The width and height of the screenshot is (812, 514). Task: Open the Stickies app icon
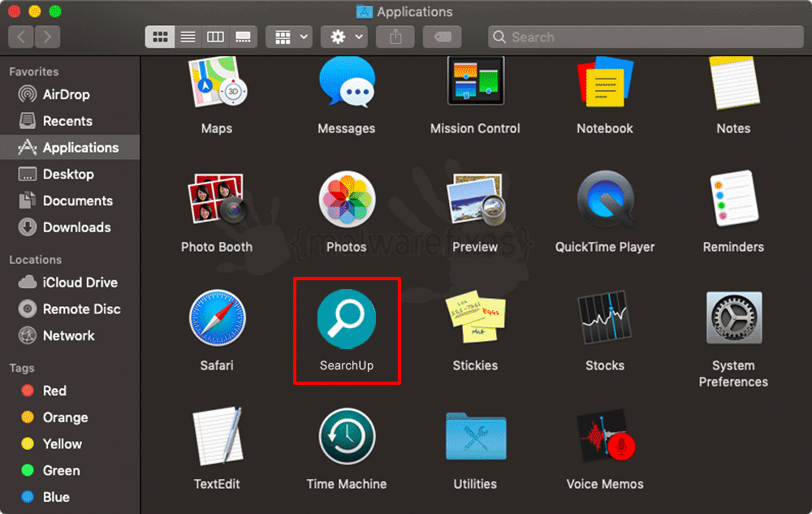[x=475, y=317]
